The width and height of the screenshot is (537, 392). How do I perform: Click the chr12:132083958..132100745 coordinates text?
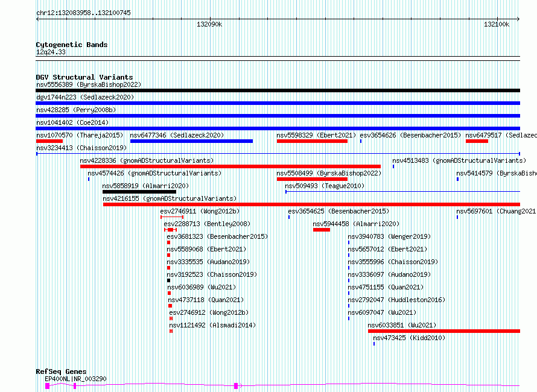[83, 13]
